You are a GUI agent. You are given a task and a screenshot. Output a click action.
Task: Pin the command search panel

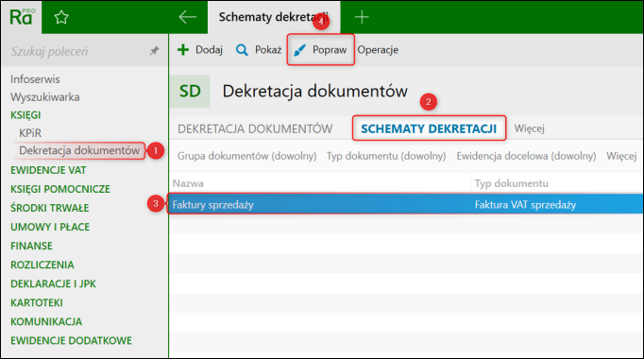pyautogui.click(x=154, y=51)
